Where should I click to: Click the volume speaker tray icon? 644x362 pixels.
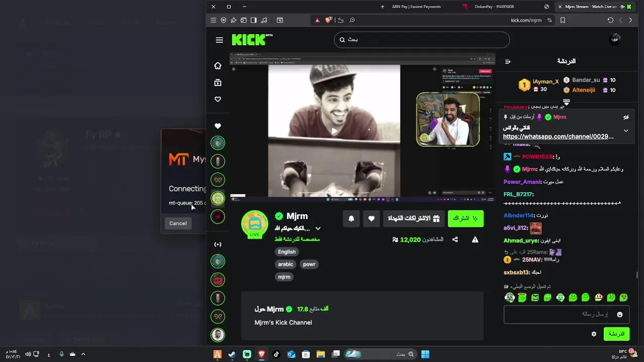pyautogui.click(x=28, y=354)
